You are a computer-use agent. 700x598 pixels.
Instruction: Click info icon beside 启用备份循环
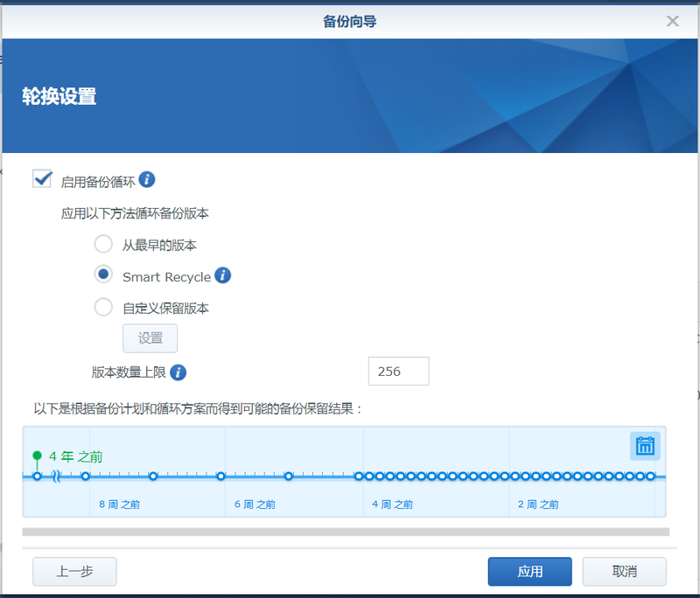click(147, 180)
